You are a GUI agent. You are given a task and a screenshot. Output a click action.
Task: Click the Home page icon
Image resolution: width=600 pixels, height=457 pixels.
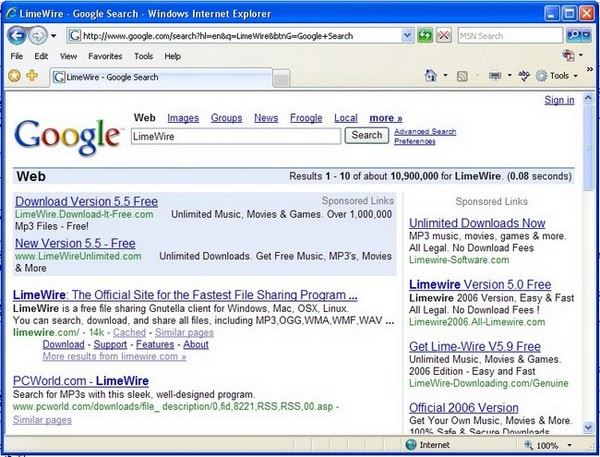click(x=431, y=76)
